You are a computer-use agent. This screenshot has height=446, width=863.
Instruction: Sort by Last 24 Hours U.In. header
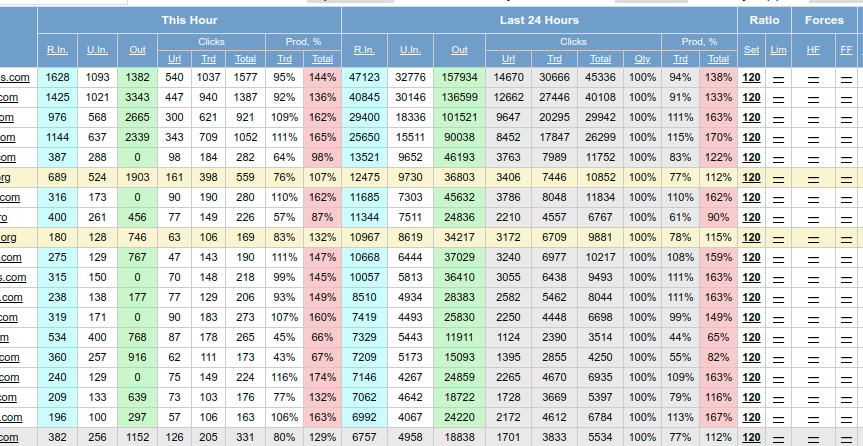410,50
